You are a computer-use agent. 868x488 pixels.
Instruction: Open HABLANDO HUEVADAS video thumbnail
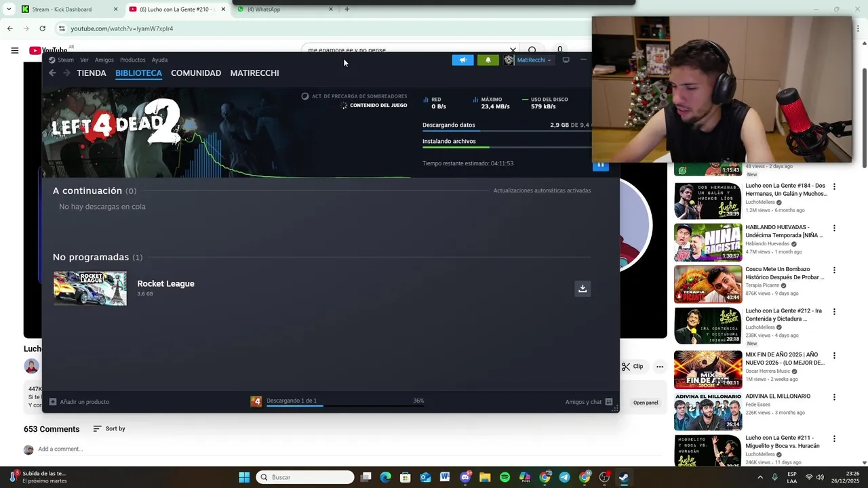(708, 242)
